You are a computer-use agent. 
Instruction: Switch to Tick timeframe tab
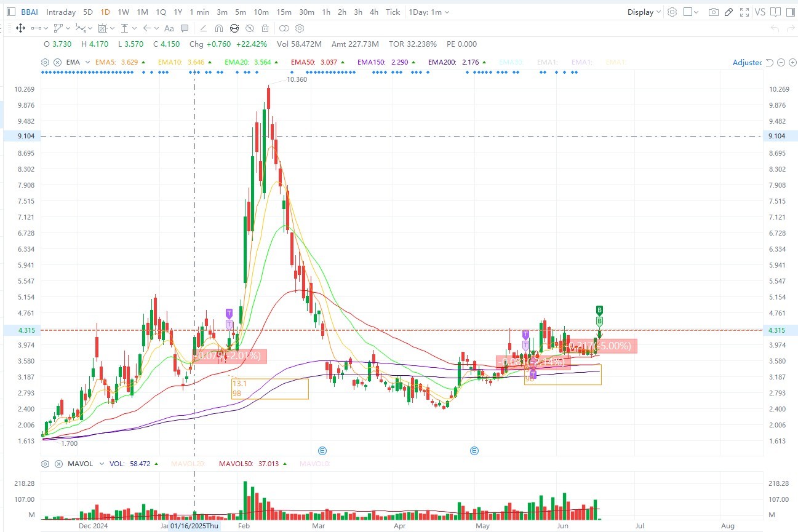[393, 12]
